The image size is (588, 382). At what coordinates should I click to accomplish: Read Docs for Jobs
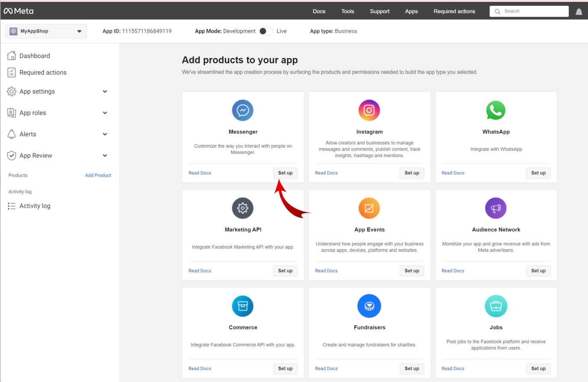tap(453, 369)
